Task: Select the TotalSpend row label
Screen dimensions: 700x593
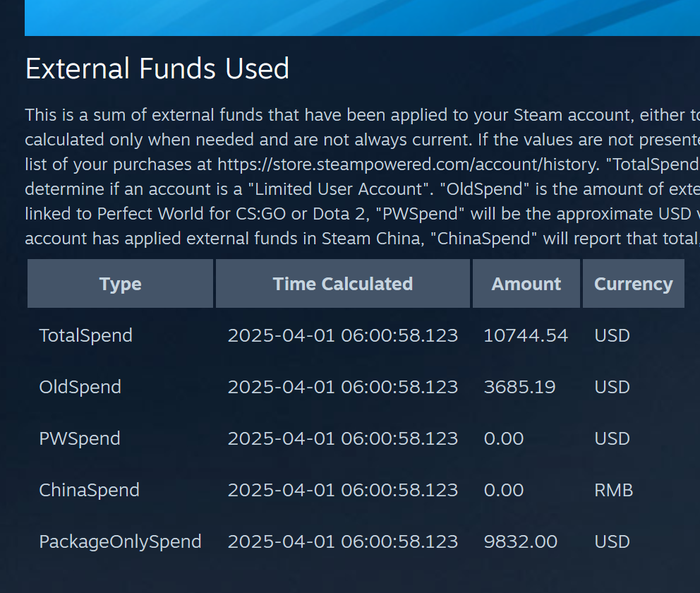Action: tap(85, 335)
